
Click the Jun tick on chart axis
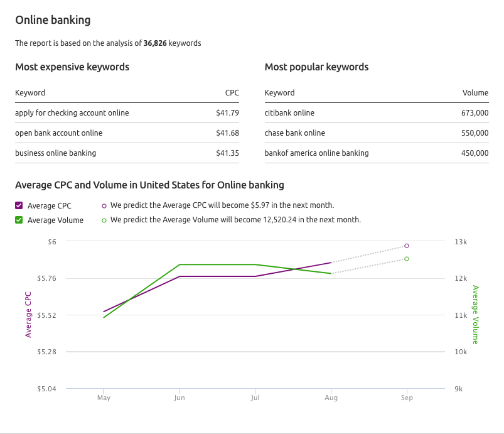coord(180,398)
